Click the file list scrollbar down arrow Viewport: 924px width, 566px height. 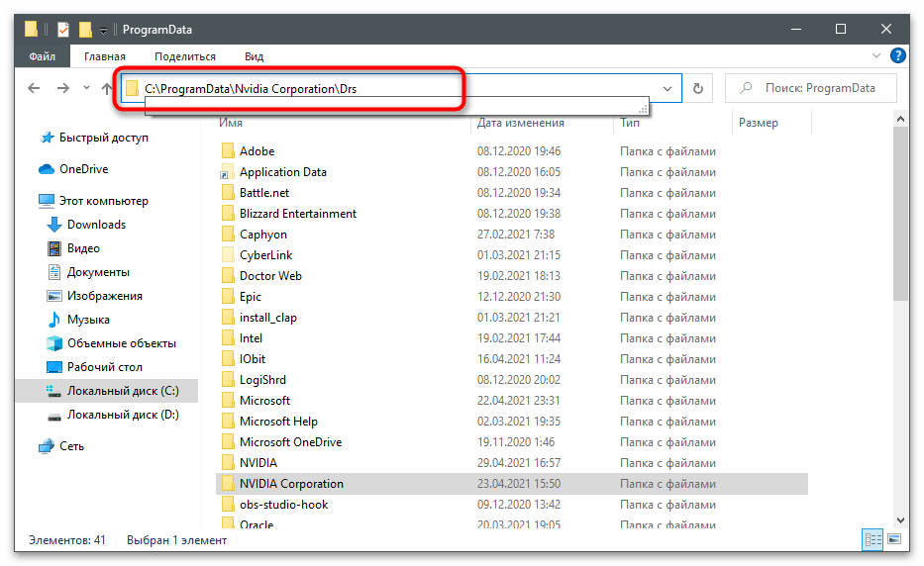click(900, 520)
